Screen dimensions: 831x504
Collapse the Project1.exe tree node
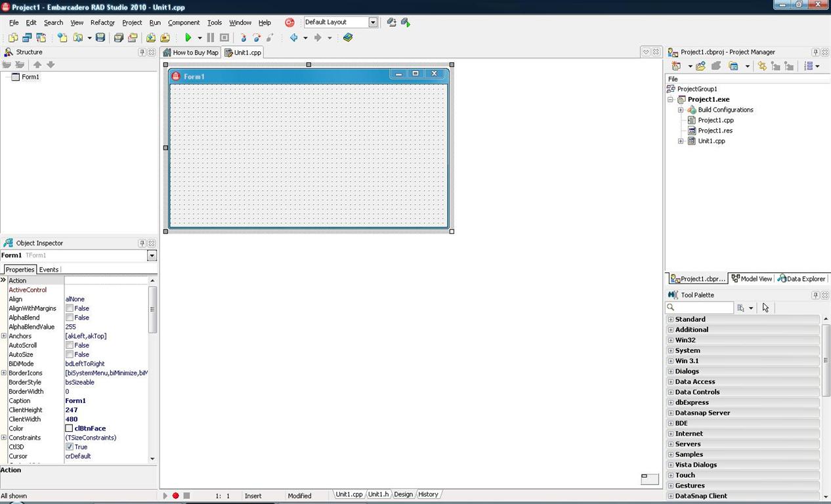click(670, 100)
